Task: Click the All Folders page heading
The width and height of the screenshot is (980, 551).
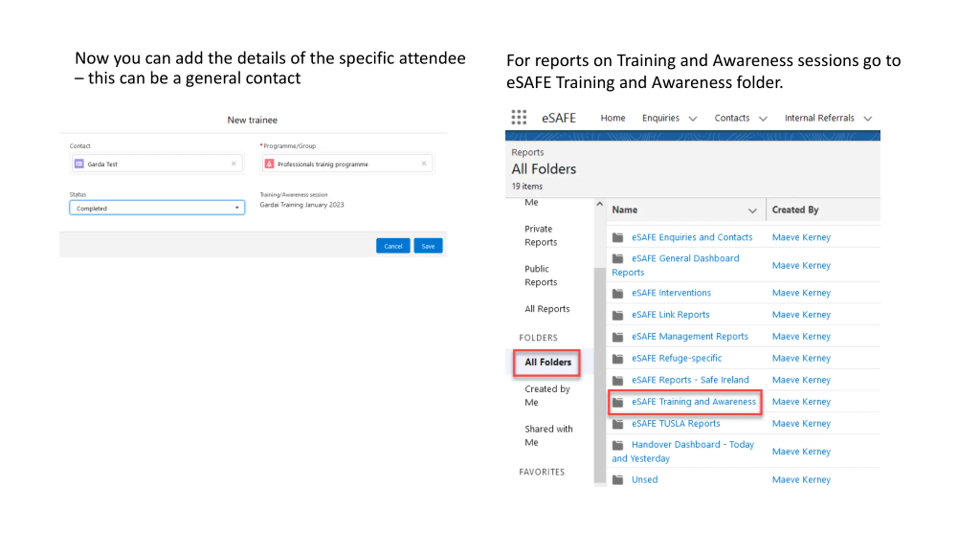Action: [544, 169]
